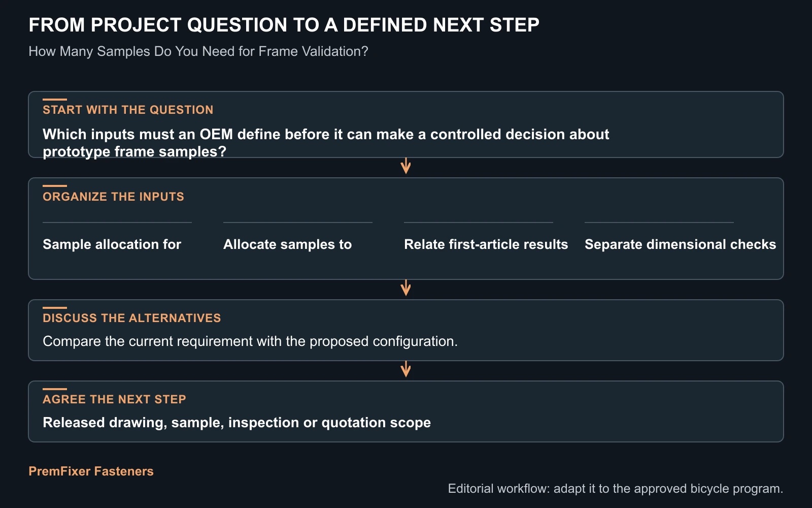Select the main title heading text

[x=284, y=25]
